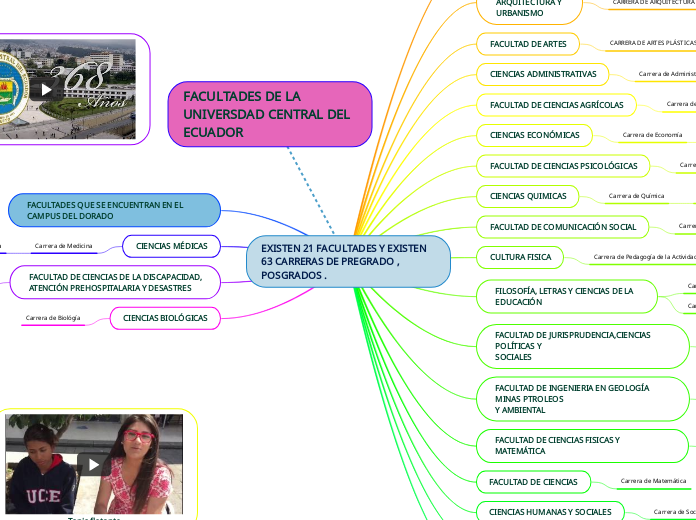This screenshot has width=696, height=520.
Task: Select the CIENCIAS ADMINISTRATIVAS node
Action: (x=542, y=75)
